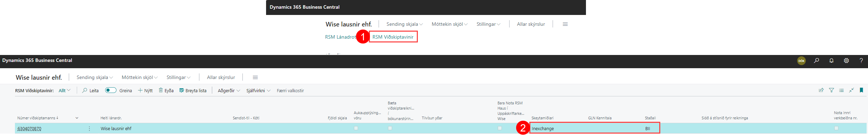Click GLN Kennitala column header

(600, 118)
